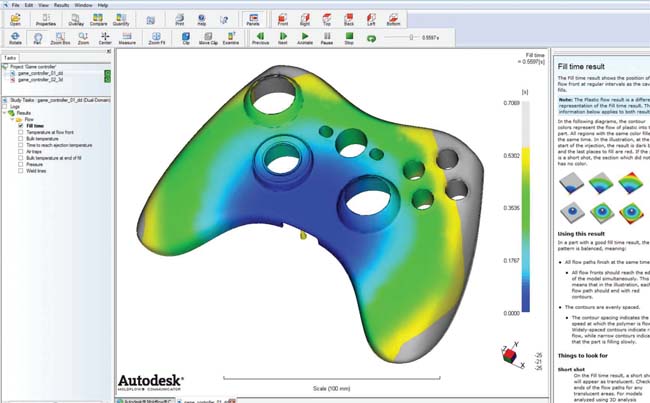650x403 pixels.
Task: Check Time to reach ejection temperature
Action: tap(21, 145)
